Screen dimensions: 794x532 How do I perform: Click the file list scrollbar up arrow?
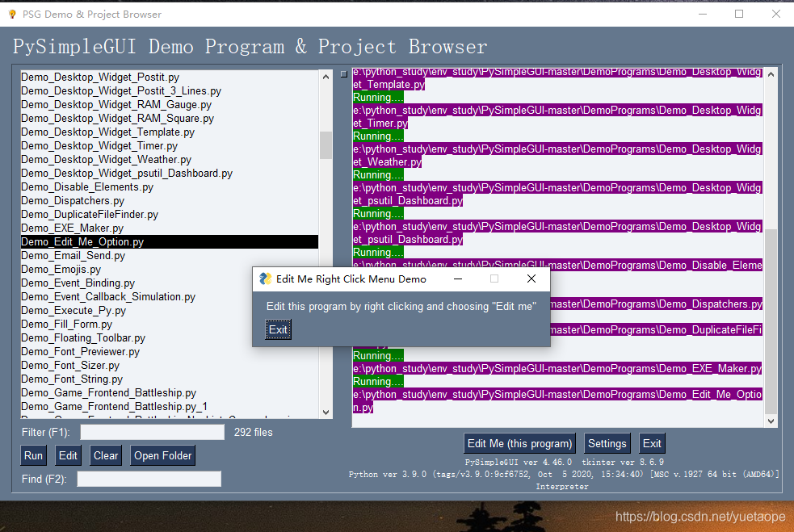(x=326, y=77)
